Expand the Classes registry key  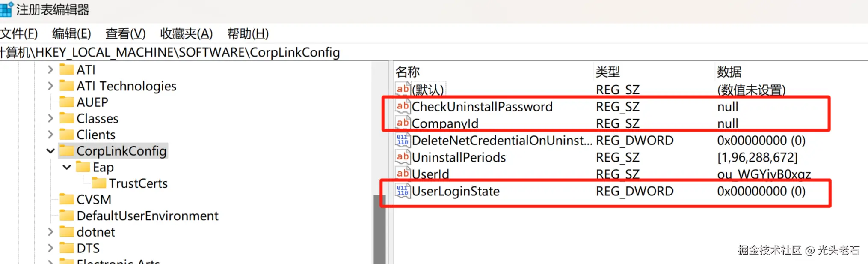(50, 118)
